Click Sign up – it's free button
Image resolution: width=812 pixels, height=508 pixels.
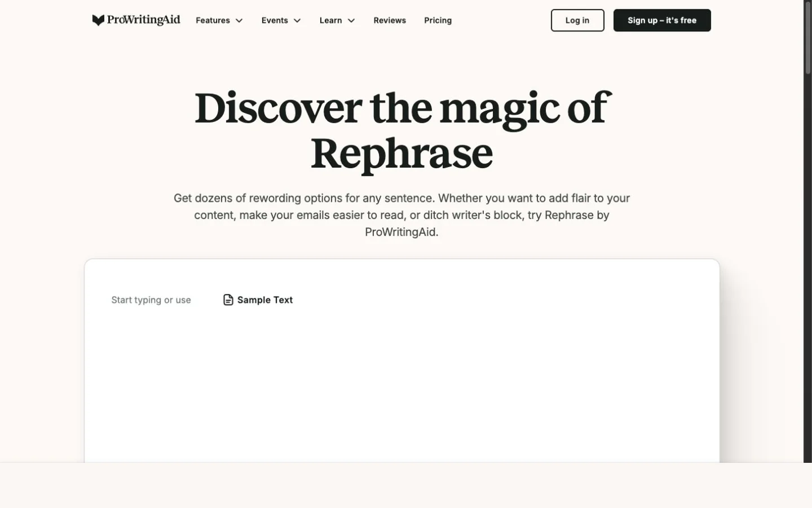click(x=662, y=20)
